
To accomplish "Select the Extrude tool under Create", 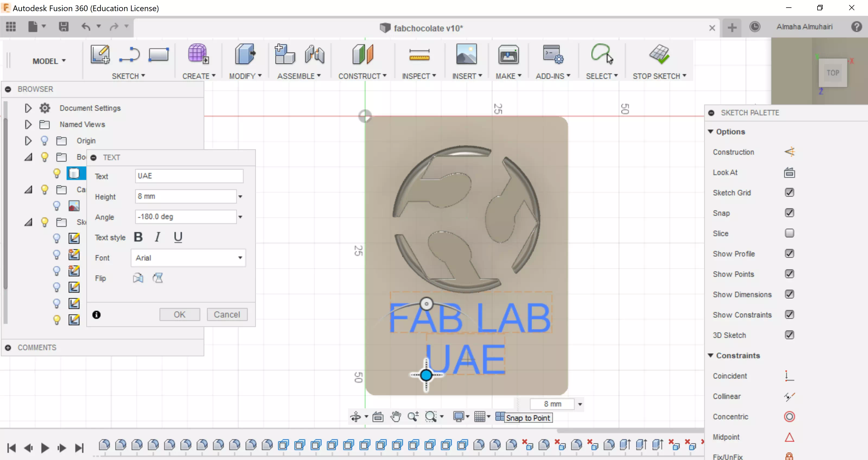I will tap(198, 54).
